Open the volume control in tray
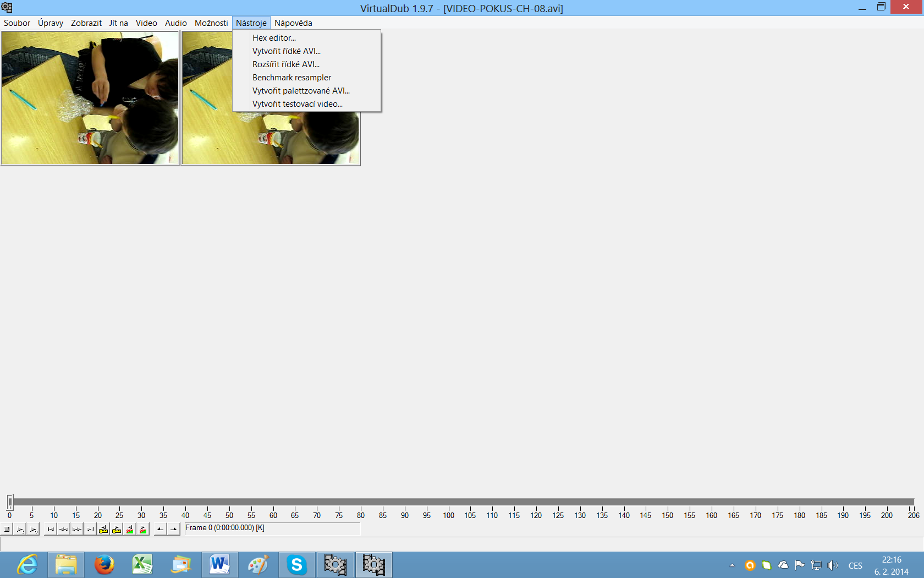This screenshot has height=578, width=924. coord(833,565)
